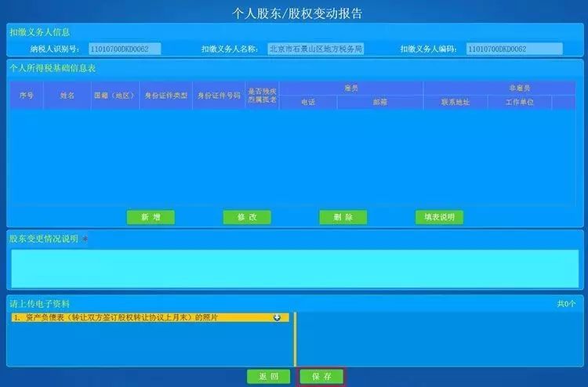The image size is (588, 387).
Task: Click the 新增 button to add a record
Action: coord(151,217)
